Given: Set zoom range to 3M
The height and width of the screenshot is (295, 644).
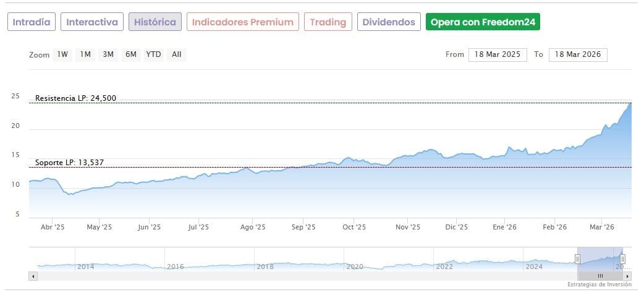Looking at the screenshot, I should [108, 54].
